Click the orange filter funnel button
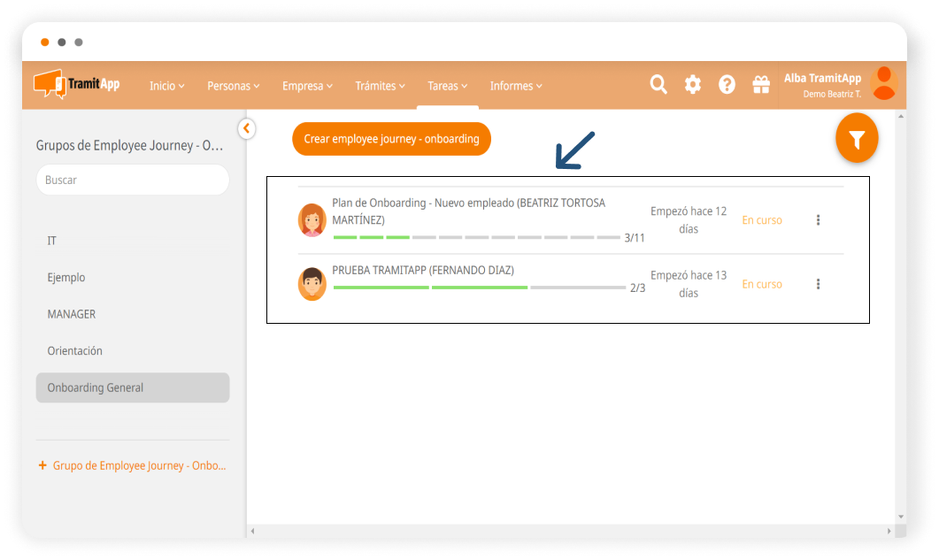 pyautogui.click(x=856, y=140)
